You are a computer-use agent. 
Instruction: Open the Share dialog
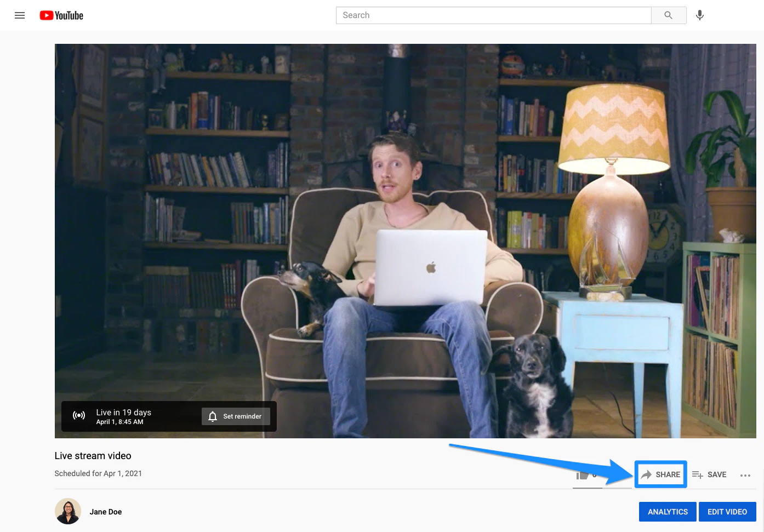point(660,474)
